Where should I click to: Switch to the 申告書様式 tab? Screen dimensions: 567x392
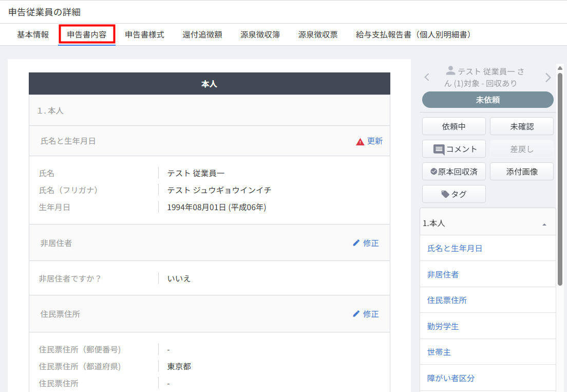point(145,35)
